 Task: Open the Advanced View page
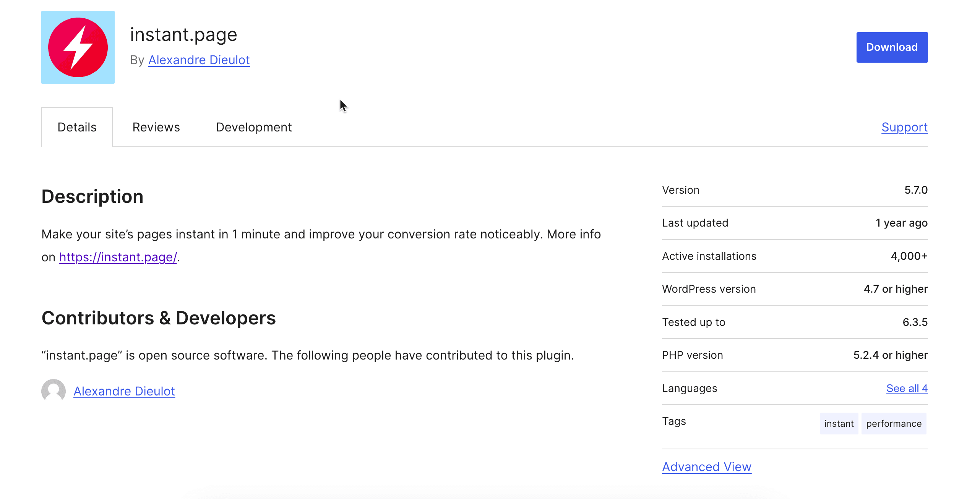tap(706, 467)
